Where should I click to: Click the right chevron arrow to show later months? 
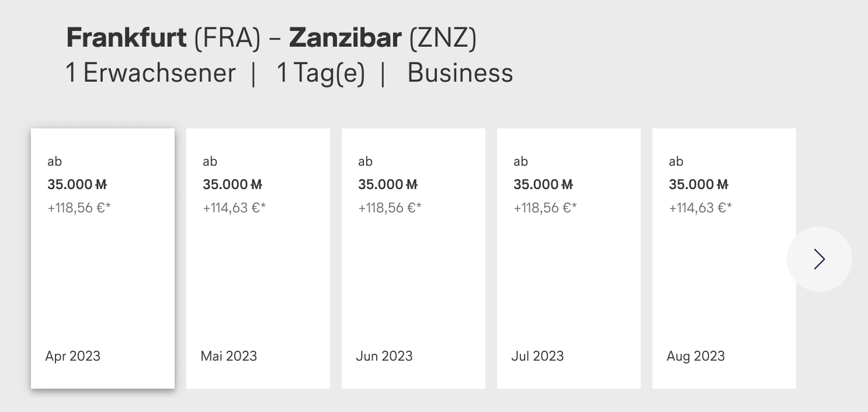(x=819, y=259)
